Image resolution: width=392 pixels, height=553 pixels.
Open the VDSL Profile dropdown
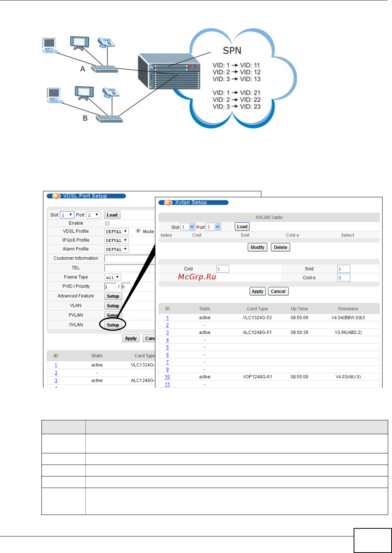pos(116,232)
